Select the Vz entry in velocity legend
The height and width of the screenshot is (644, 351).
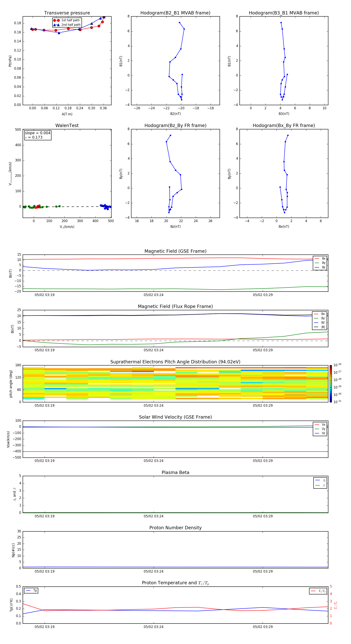tap(320, 433)
